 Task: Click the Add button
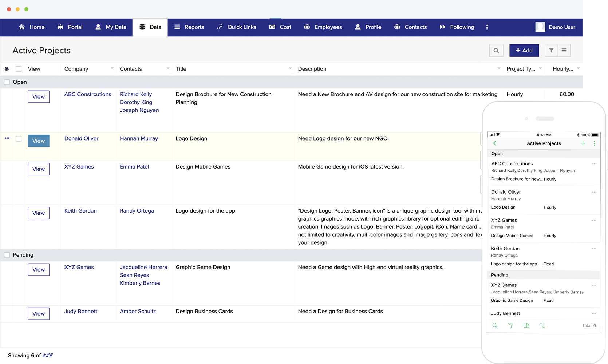(x=524, y=51)
